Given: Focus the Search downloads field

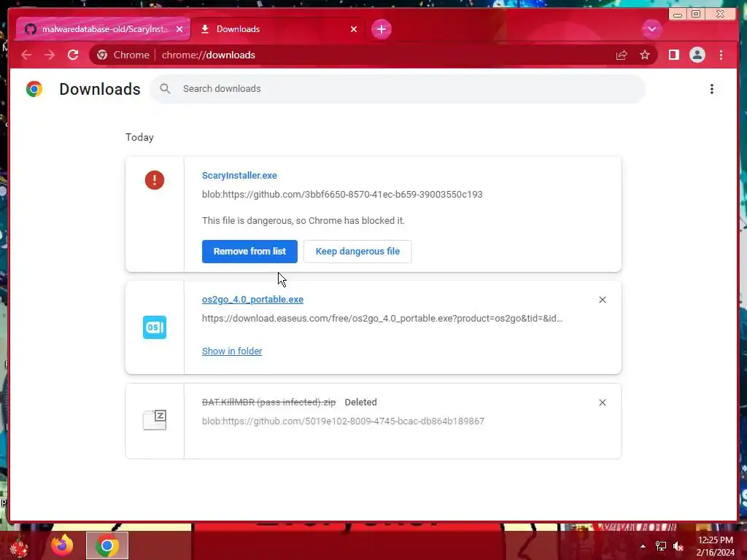Looking at the screenshot, I should pyautogui.click(x=398, y=88).
